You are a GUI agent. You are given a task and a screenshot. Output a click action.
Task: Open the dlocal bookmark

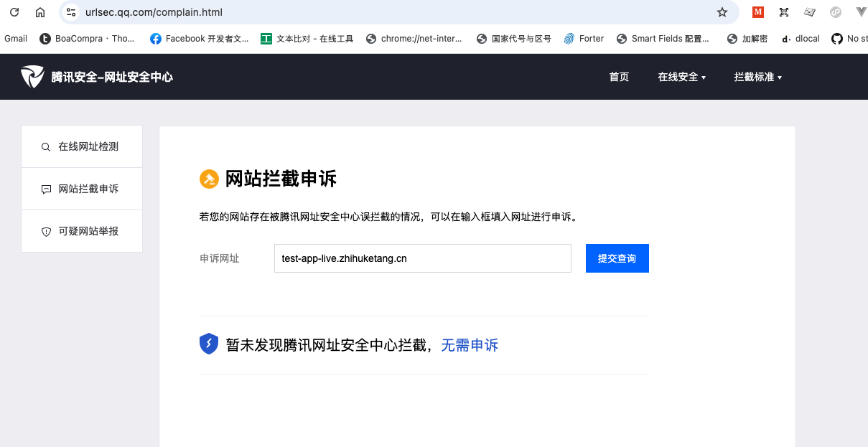click(x=801, y=39)
